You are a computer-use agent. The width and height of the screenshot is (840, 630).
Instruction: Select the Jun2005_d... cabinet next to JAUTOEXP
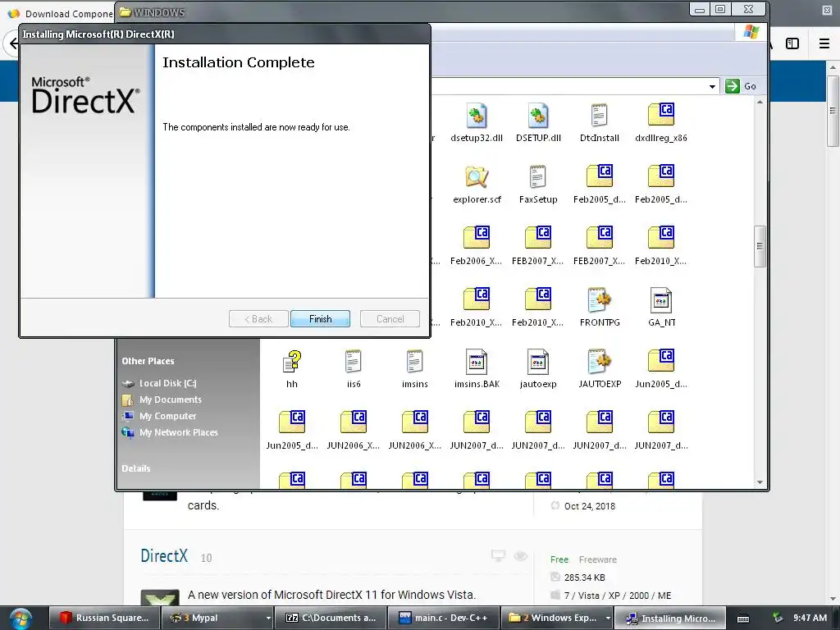[x=660, y=362]
